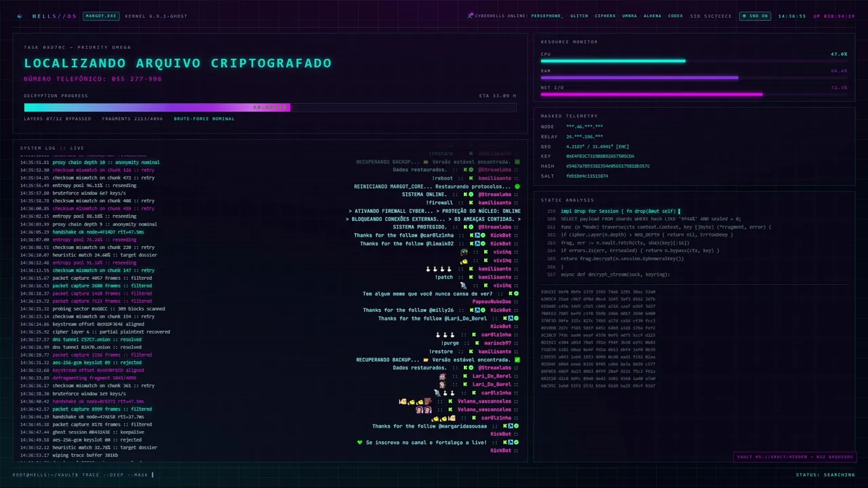Click verified badge after Tem algum meme question
The width and height of the screenshot is (868, 488).
[x=517, y=293]
